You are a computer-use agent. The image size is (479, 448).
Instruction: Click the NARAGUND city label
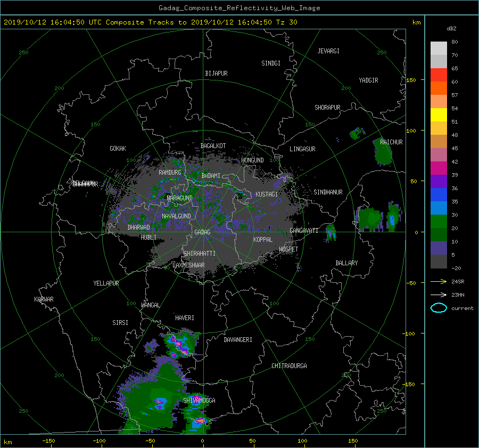point(180,198)
